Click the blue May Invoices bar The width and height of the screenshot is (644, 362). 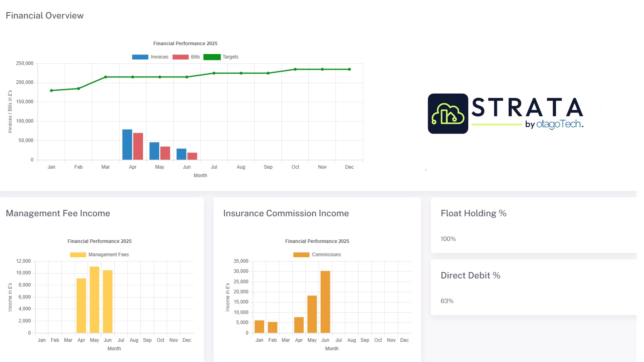tap(154, 151)
